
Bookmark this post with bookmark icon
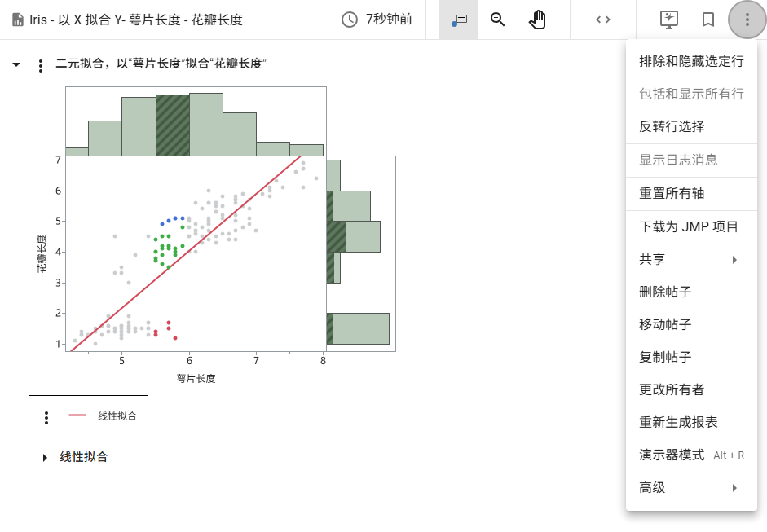707,20
